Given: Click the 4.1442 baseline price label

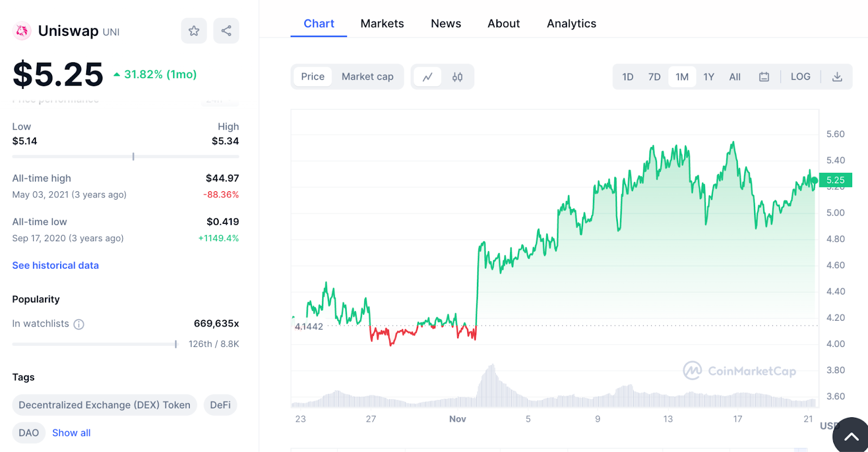Looking at the screenshot, I should pos(309,326).
